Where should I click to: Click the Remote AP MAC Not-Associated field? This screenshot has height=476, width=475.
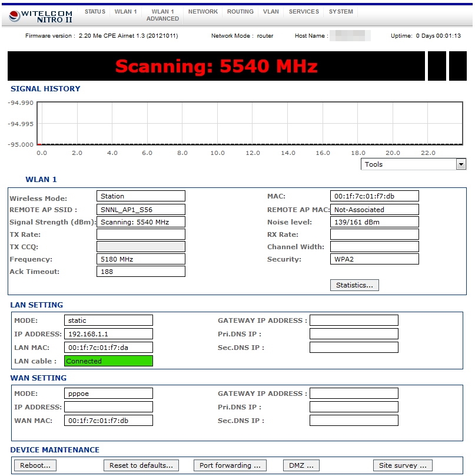(374, 210)
